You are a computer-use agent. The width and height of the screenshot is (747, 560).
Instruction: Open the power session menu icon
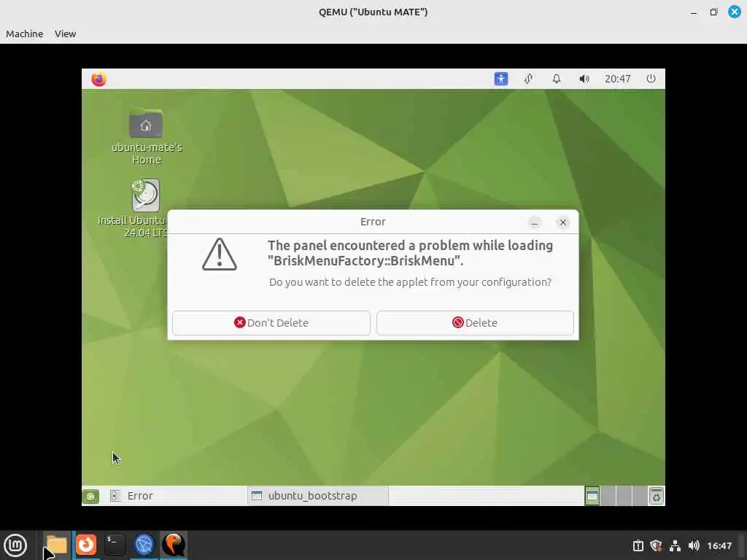click(651, 79)
